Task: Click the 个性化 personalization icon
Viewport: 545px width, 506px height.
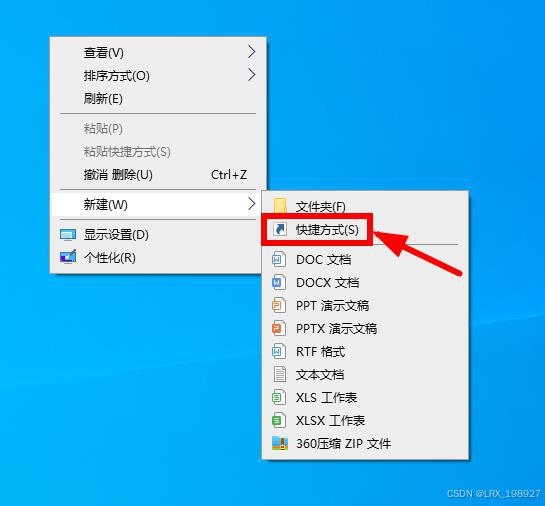Action: [68, 258]
